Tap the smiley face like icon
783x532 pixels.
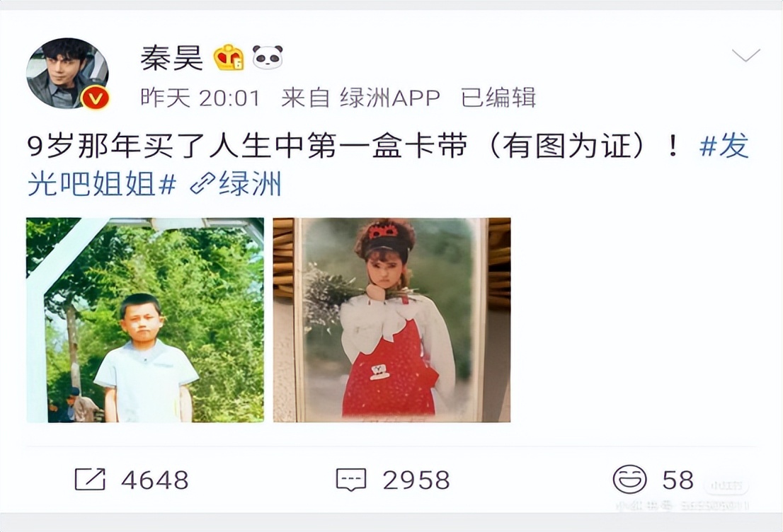pyautogui.click(x=629, y=480)
